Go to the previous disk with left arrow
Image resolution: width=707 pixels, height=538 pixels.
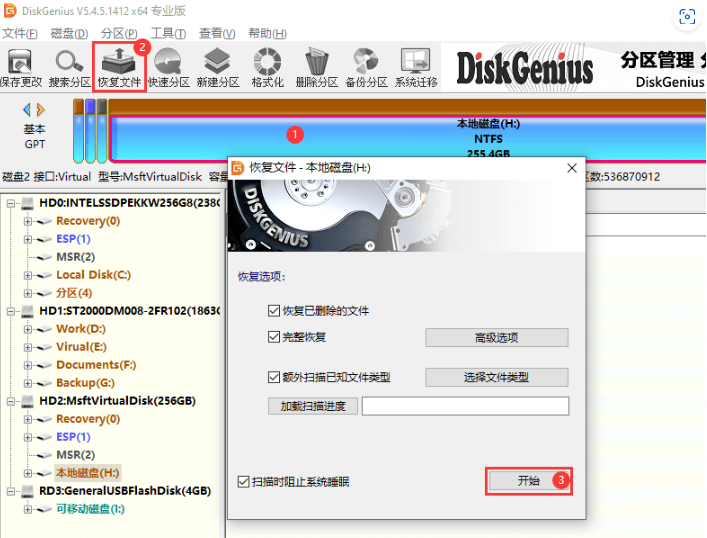tap(27, 109)
